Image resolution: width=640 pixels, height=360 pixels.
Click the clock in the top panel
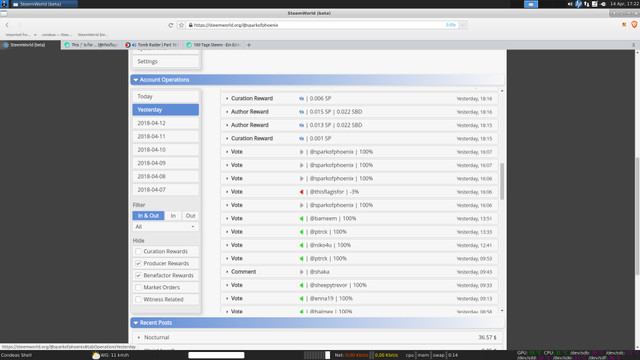624,4
